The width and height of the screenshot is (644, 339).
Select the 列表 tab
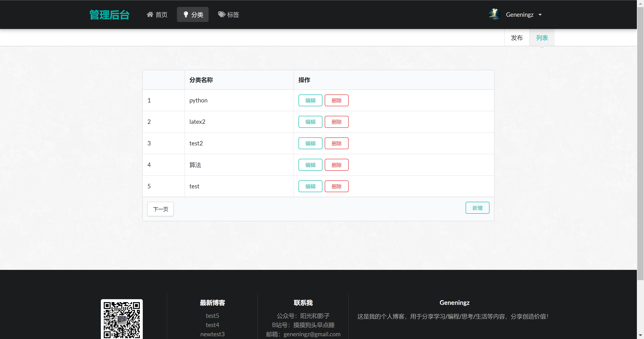click(x=541, y=38)
